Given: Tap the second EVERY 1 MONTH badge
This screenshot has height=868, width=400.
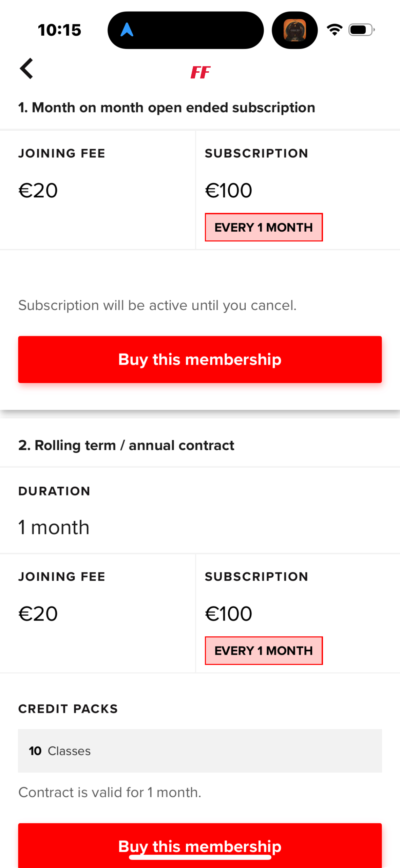Looking at the screenshot, I should pos(264,651).
